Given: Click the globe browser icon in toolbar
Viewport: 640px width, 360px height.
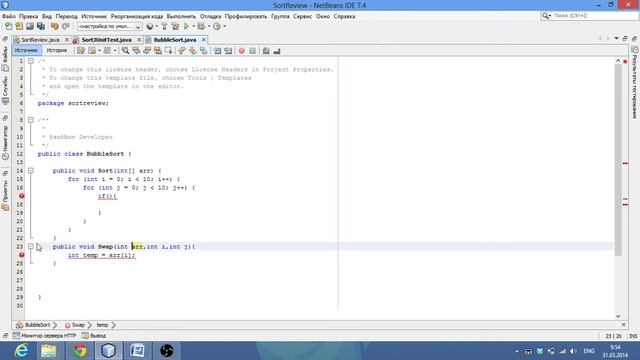Looking at the screenshot, I should (x=150, y=27).
